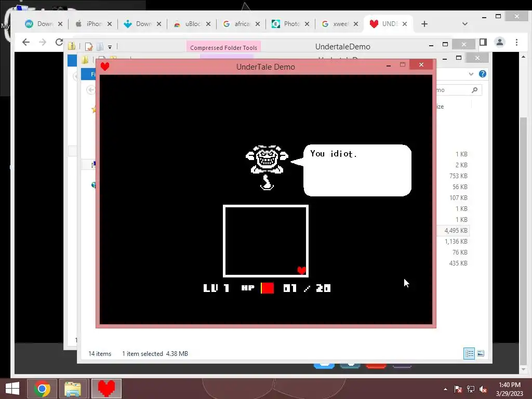This screenshot has height=399, width=532.
Task: Close the africa Google tab
Action: click(258, 24)
